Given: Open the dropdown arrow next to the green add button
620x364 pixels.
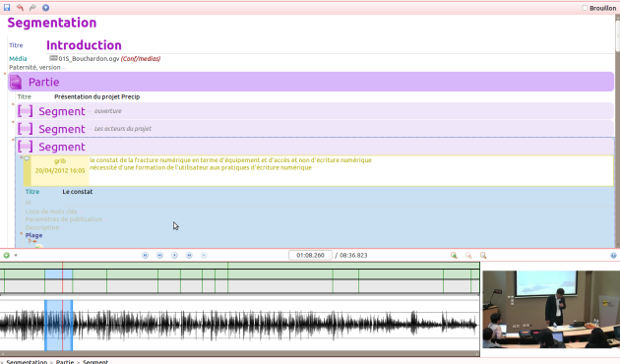Looking at the screenshot, I should (x=16, y=256).
